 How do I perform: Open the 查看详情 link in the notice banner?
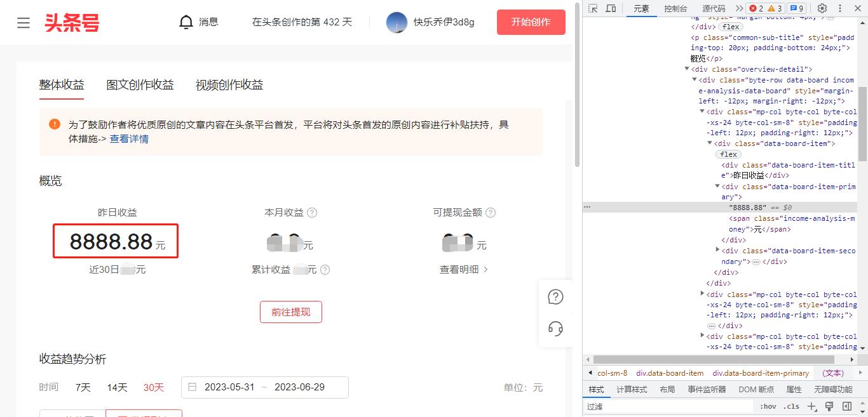tap(129, 138)
